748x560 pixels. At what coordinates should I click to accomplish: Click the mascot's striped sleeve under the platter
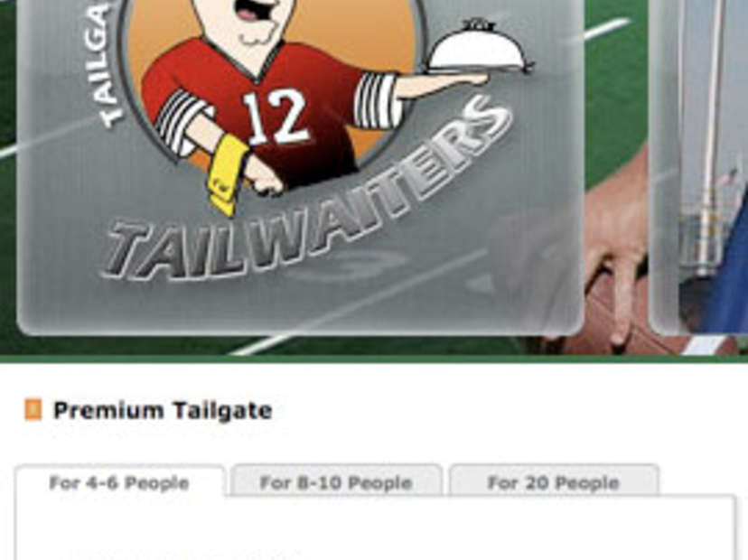[379, 100]
